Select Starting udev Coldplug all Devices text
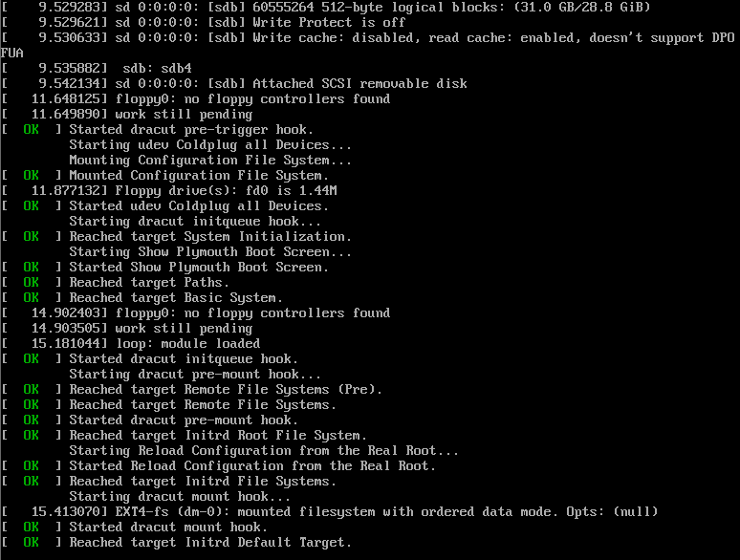 pyautogui.click(x=210, y=145)
